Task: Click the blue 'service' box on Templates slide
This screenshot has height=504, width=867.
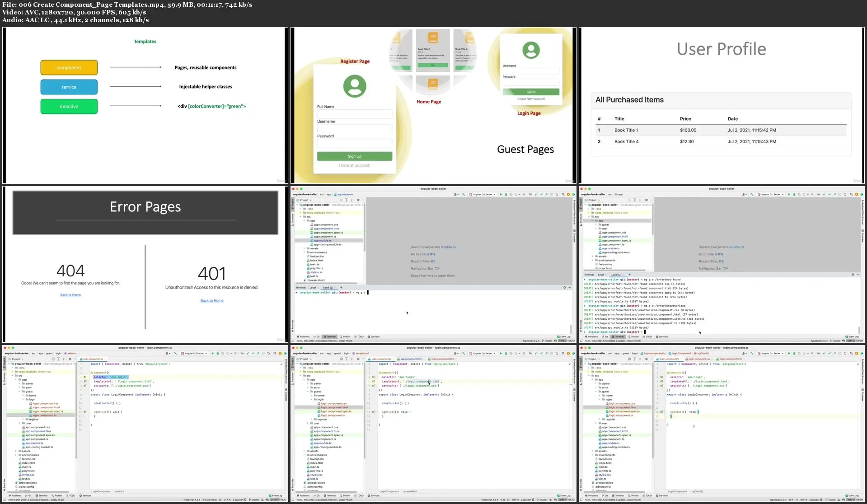Action: pos(69,87)
